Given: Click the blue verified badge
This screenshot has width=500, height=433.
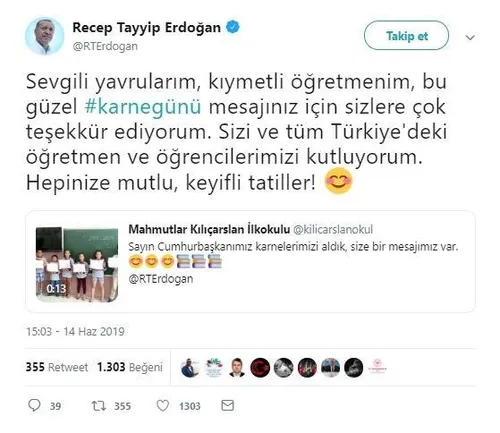Looking at the screenshot, I should click(233, 27).
